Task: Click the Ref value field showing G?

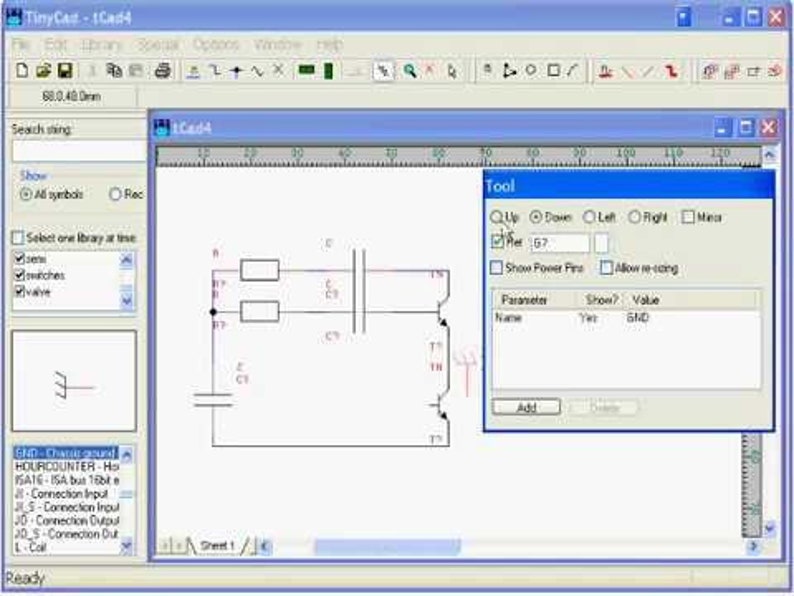Action: tap(560, 243)
